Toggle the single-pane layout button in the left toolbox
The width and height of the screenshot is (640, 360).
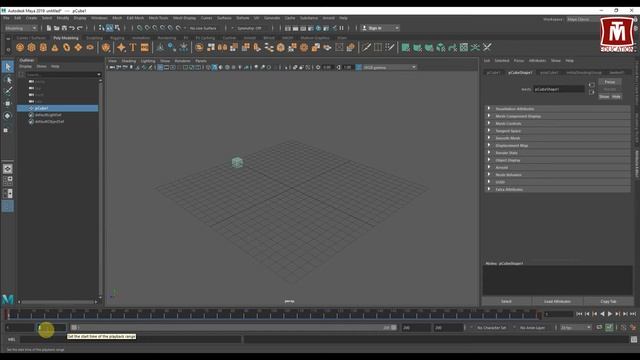(7, 169)
